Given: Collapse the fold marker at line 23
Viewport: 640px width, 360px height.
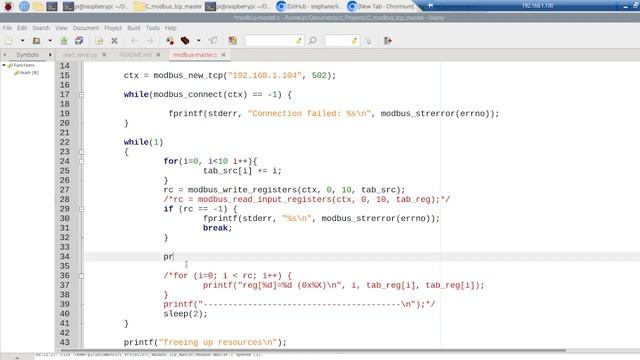Looking at the screenshot, I should pyautogui.click(x=81, y=152).
